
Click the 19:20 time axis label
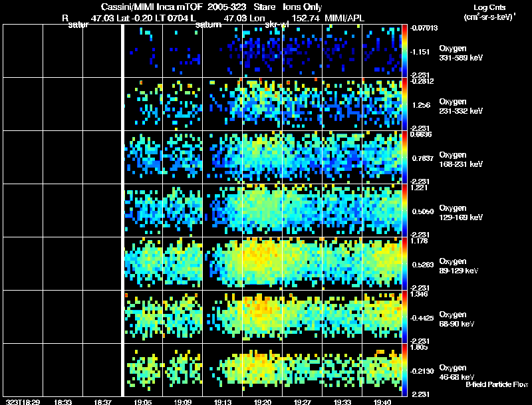pos(262,402)
